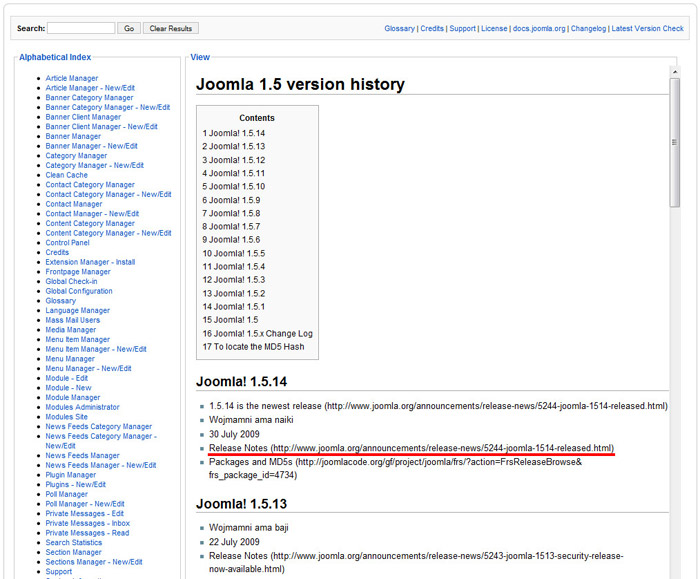Jump to 1 Joomla! 1.5.14 in Contents
The width and height of the screenshot is (700, 579).
click(x=233, y=133)
